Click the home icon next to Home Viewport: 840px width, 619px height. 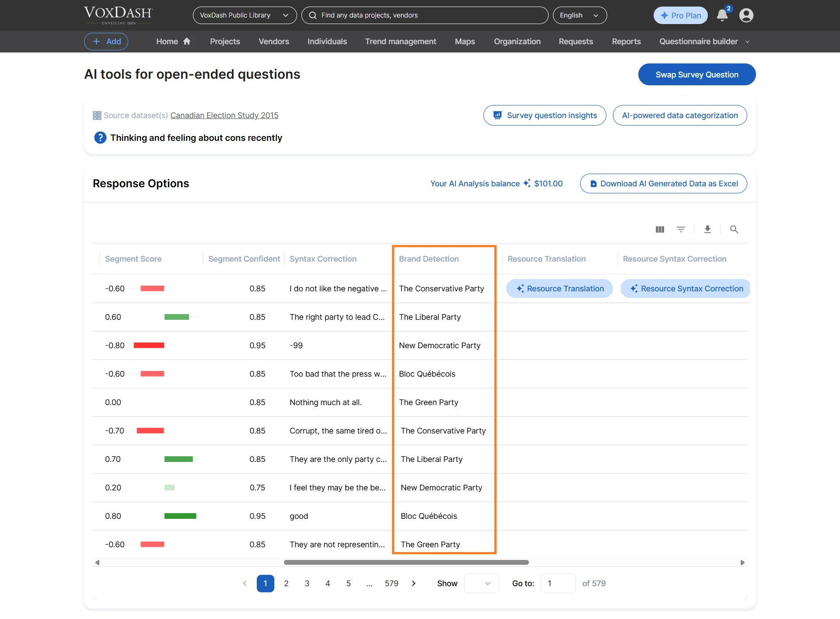pyautogui.click(x=187, y=41)
